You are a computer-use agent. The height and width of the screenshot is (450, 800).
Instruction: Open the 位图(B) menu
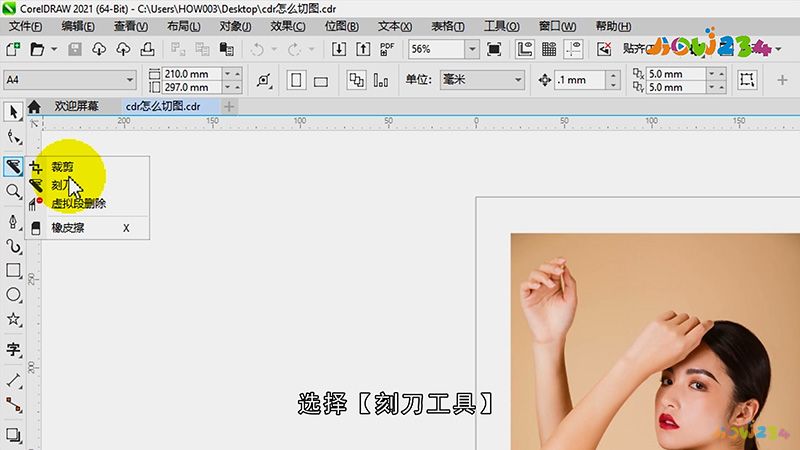341,26
